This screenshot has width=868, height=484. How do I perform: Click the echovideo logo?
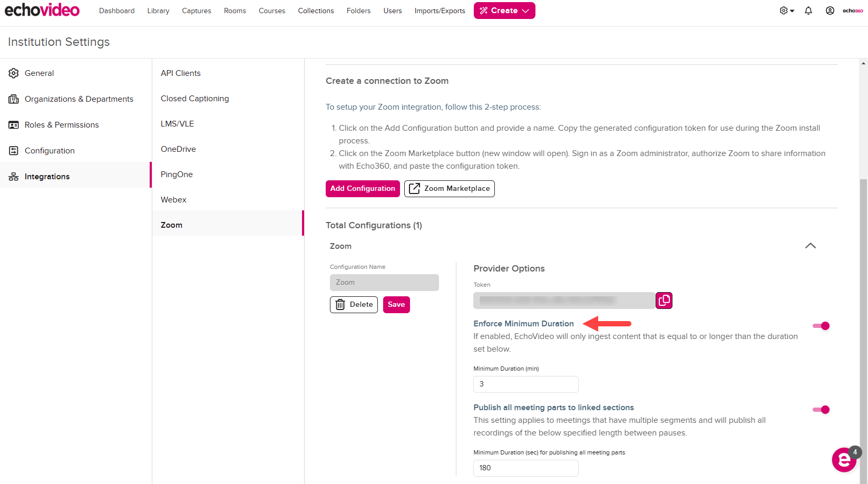click(x=42, y=10)
